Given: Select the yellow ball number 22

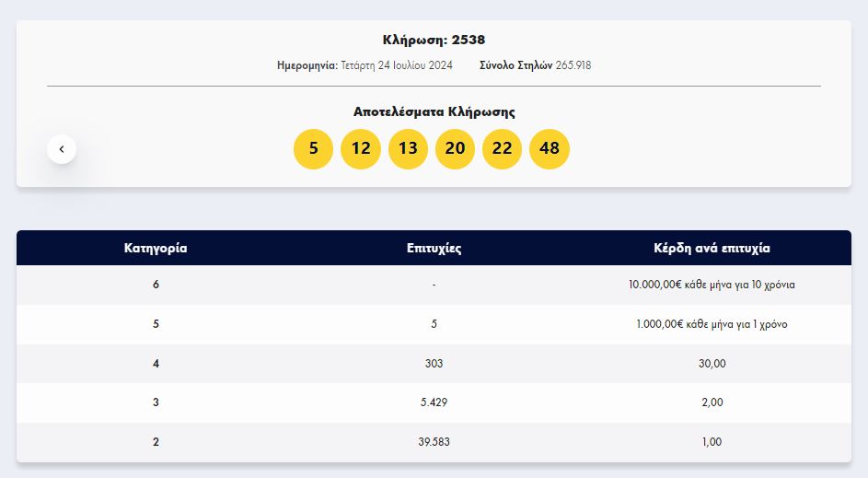Looking at the screenshot, I should coord(502,149).
